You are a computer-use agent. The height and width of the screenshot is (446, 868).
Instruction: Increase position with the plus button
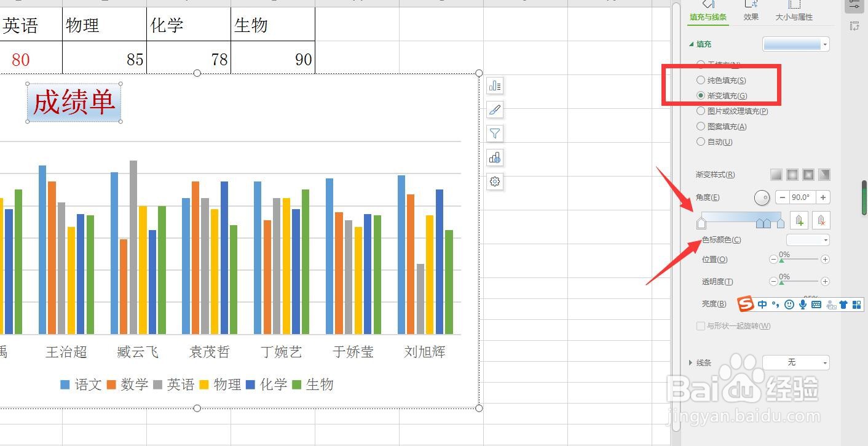coord(825,260)
